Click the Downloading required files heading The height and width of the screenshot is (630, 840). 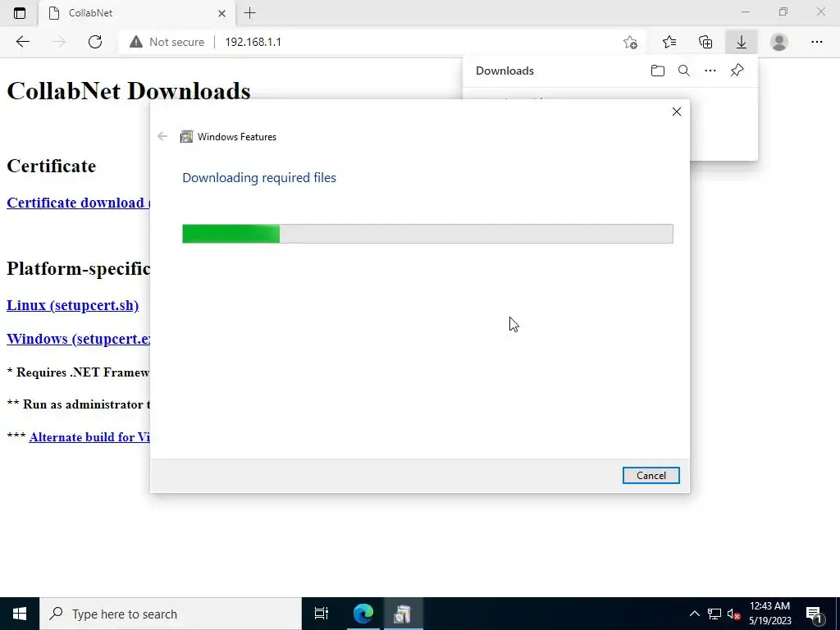(259, 177)
